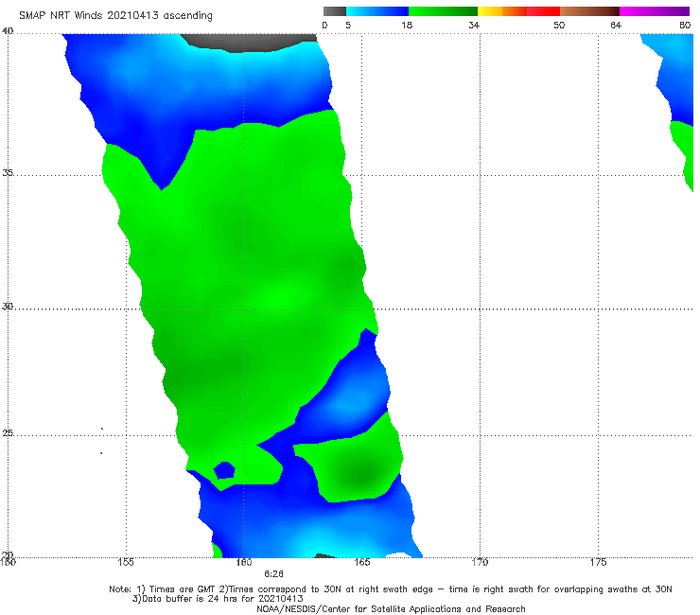
Task: Click the latitude label '40'
Action: tap(8, 31)
